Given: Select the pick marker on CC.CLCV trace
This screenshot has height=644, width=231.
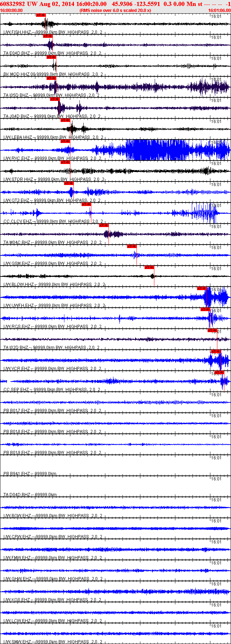Looking at the screenshot, I should (86, 204).
